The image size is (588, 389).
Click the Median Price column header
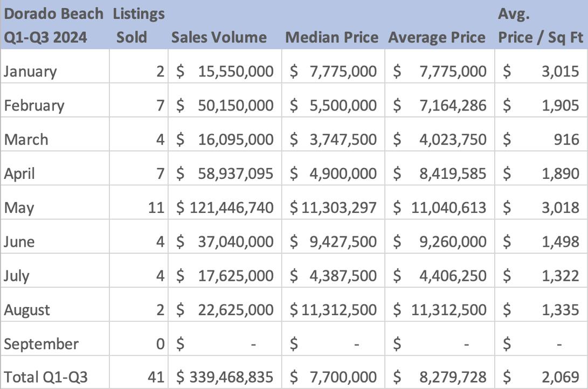pos(331,38)
